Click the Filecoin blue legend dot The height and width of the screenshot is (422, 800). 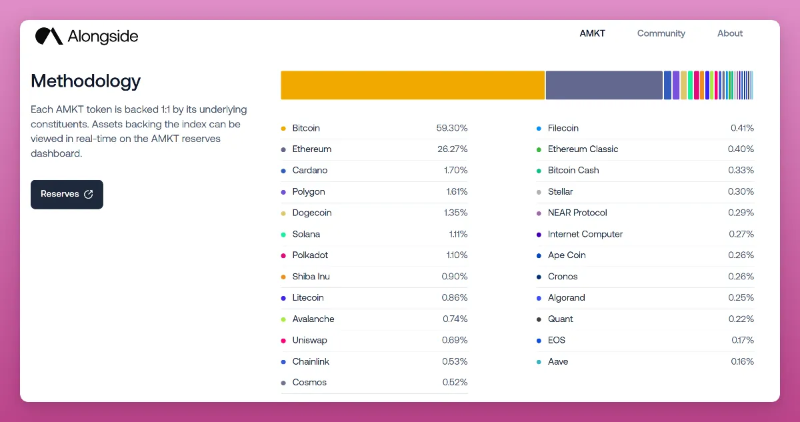point(539,128)
